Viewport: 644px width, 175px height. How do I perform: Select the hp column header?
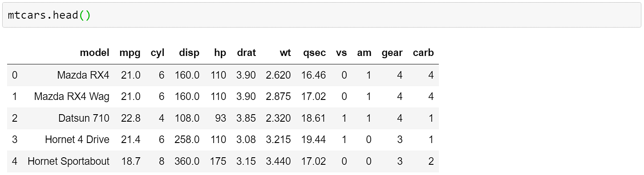tap(220, 53)
